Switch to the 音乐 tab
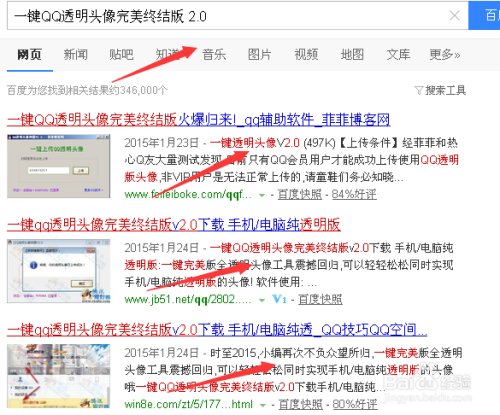Viewport: 500px width, 415px height. click(214, 54)
